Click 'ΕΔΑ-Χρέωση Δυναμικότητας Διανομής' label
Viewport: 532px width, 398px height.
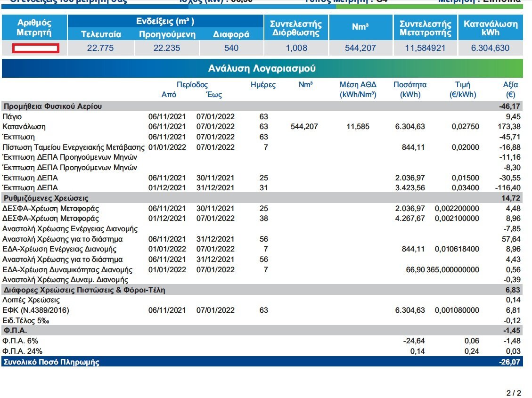coord(67,270)
